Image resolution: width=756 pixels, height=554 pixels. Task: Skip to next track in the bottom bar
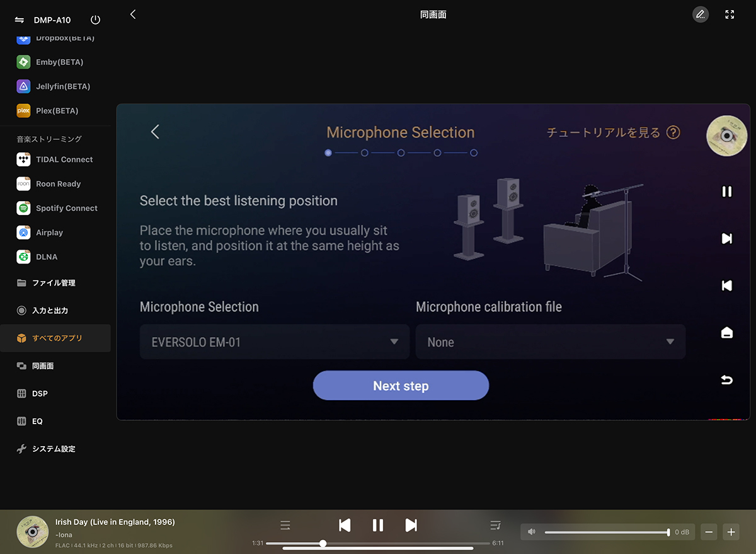click(x=411, y=525)
